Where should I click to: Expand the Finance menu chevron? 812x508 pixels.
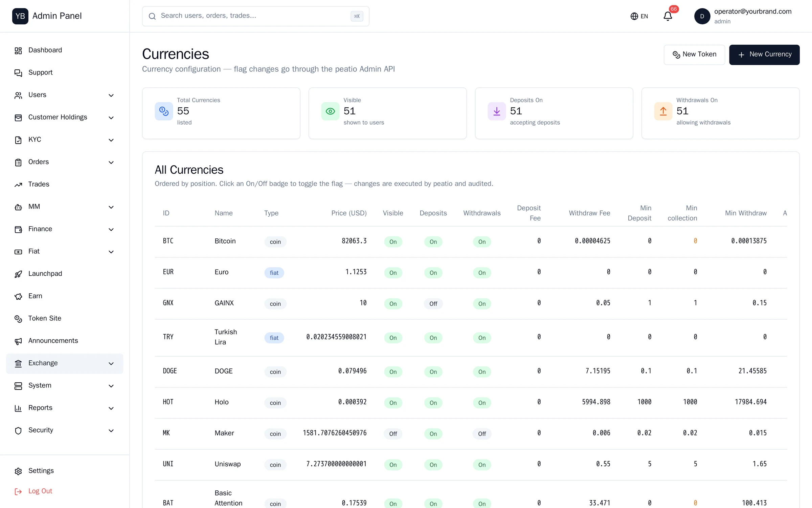[111, 229]
